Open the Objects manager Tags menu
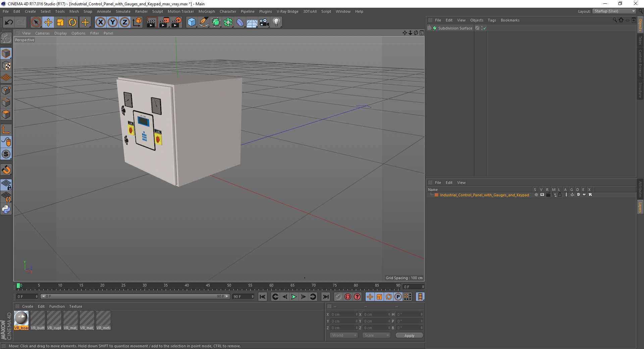 coord(492,20)
